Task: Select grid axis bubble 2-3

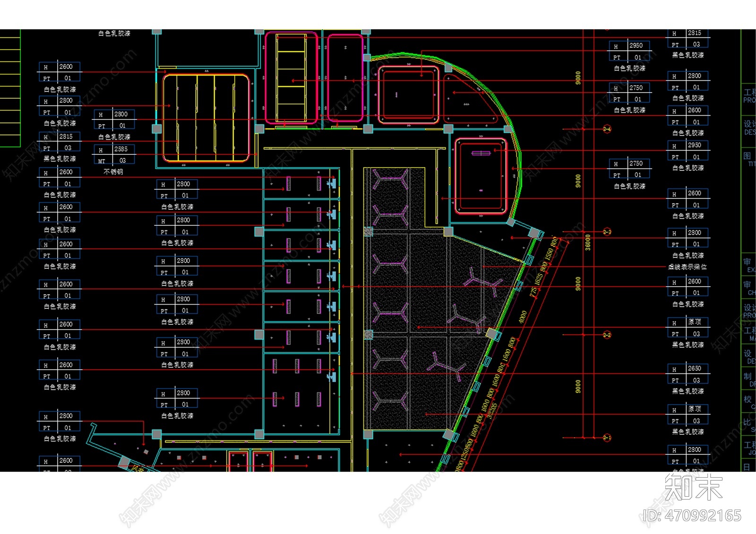Action: (607, 232)
